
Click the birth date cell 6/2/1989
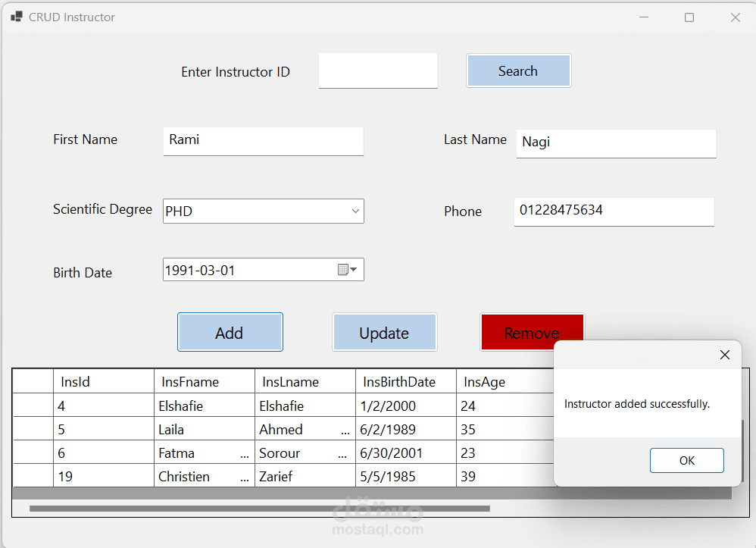(x=406, y=429)
